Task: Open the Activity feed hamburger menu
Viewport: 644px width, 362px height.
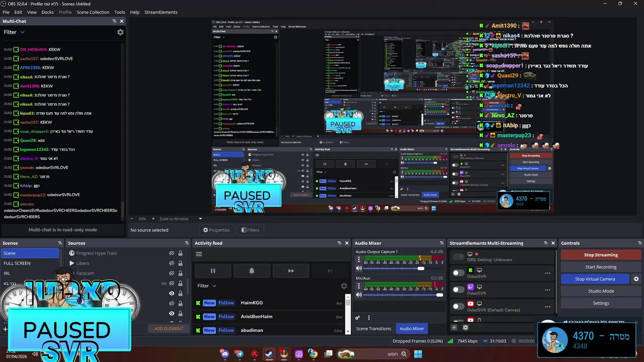Action: click(199, 254)
